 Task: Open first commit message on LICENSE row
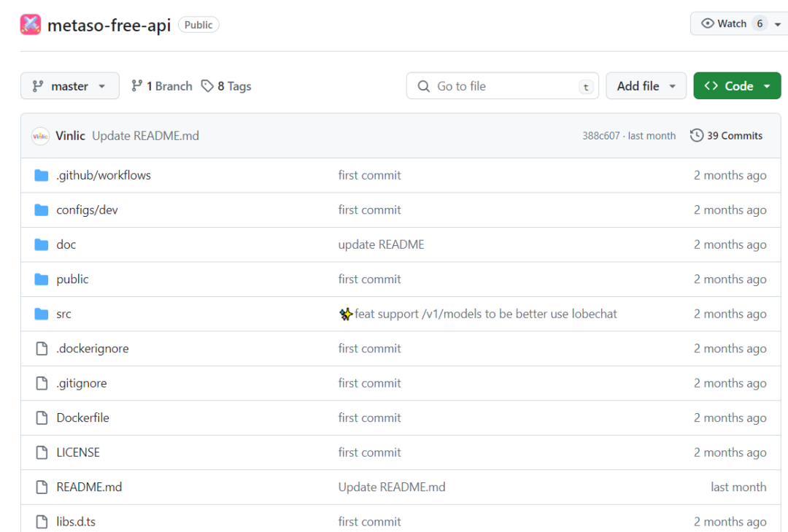(x=369, y=452)
